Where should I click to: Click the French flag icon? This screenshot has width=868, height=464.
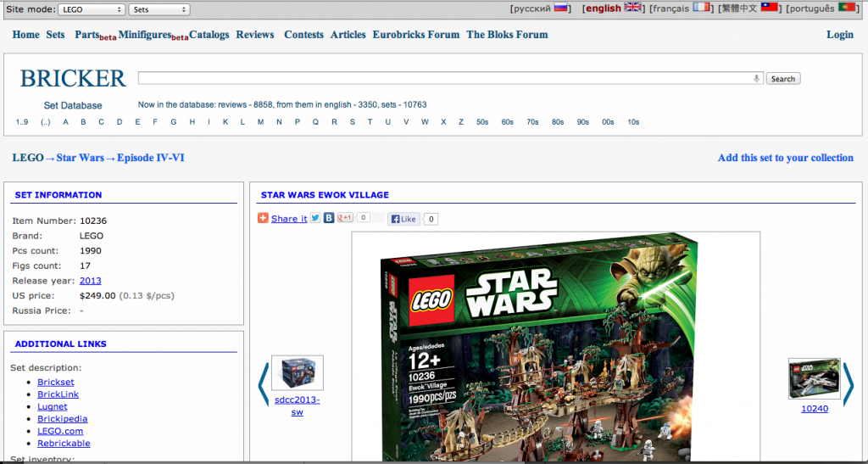[x=701, y=8]
